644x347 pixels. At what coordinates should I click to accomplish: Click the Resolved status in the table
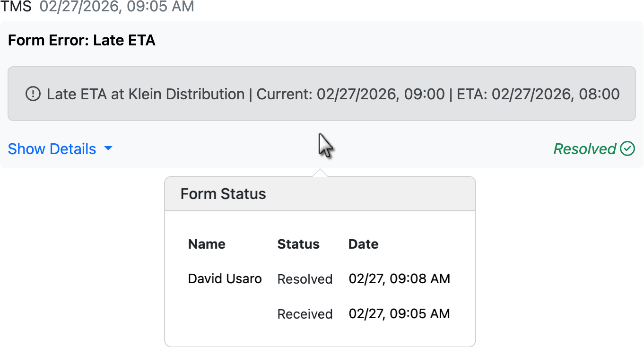(305, 279)
